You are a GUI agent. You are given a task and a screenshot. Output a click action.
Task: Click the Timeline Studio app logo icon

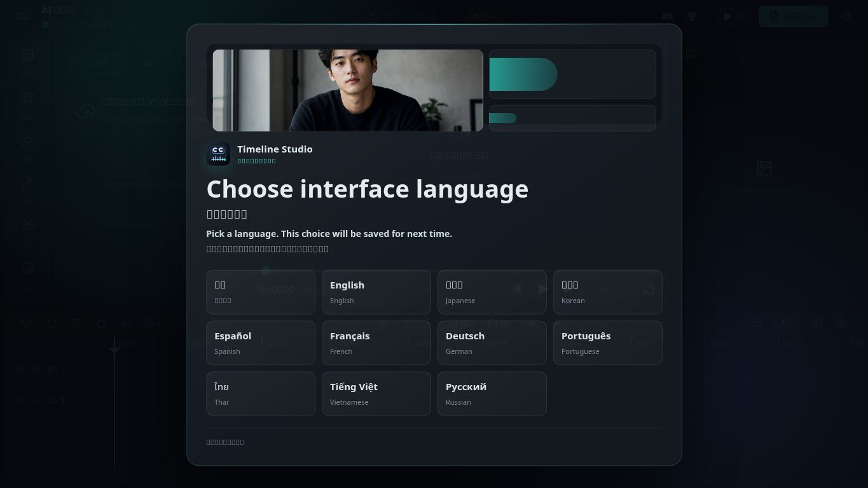(x=218, y=154)
